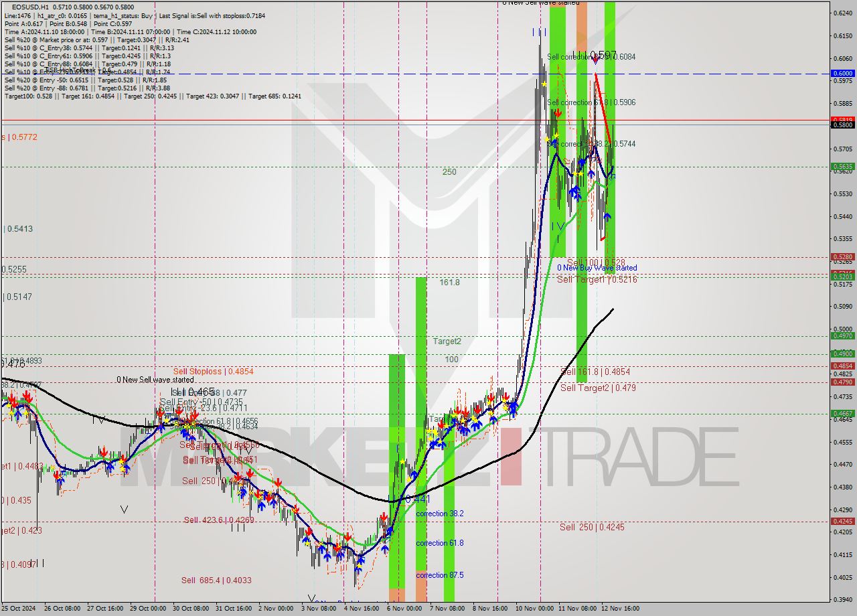Viewport: 857px width, 616px height.
Task: Click the green 0.4970 price axis tag
Action: point(842,336)
